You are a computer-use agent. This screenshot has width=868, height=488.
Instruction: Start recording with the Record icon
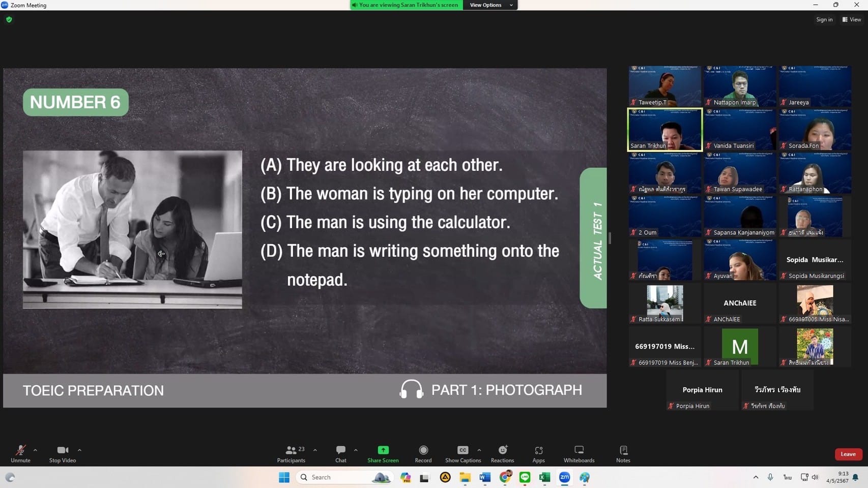coord(423,453)
